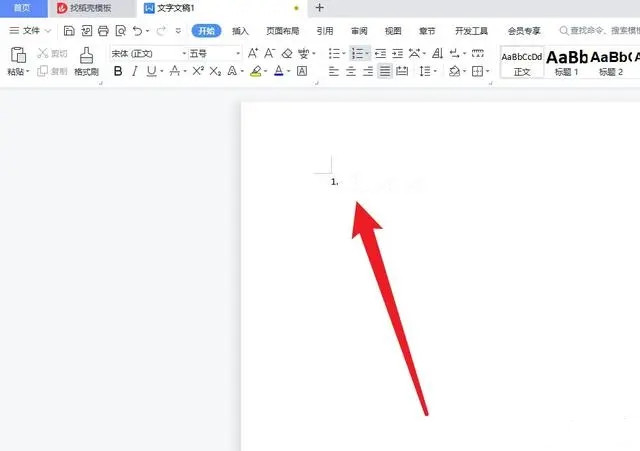This screenshot has height=451, width=640.
Task: Clear formatting with eraser icon
Action: pos(287,53)
